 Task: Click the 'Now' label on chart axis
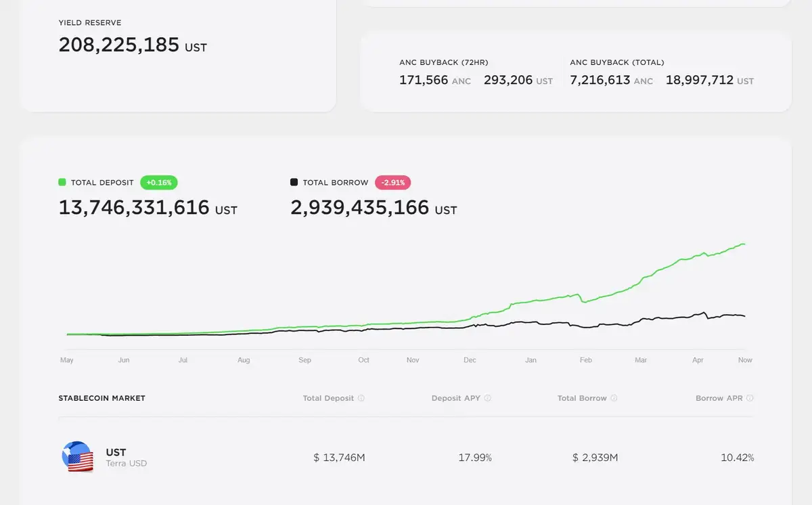(x=745, y=360)
